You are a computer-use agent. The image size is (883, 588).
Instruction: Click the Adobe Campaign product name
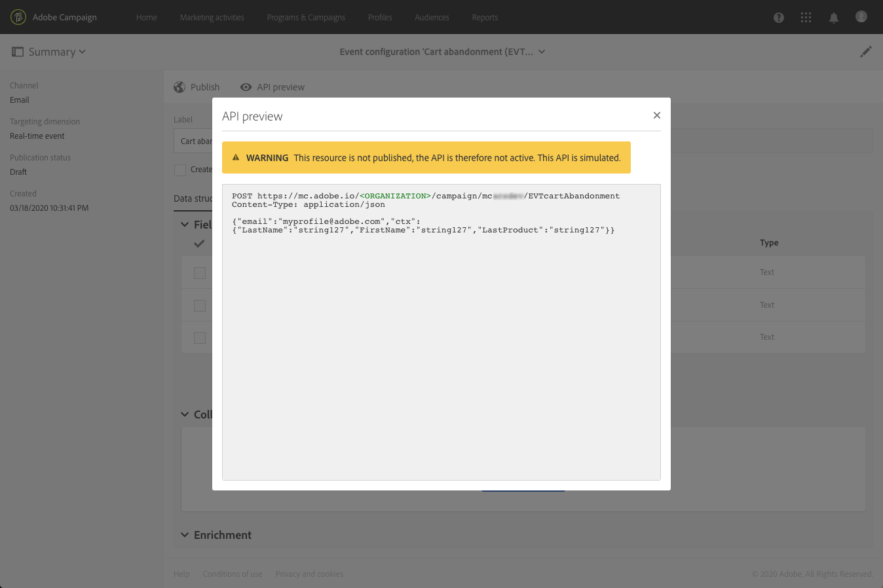[65, 18]
